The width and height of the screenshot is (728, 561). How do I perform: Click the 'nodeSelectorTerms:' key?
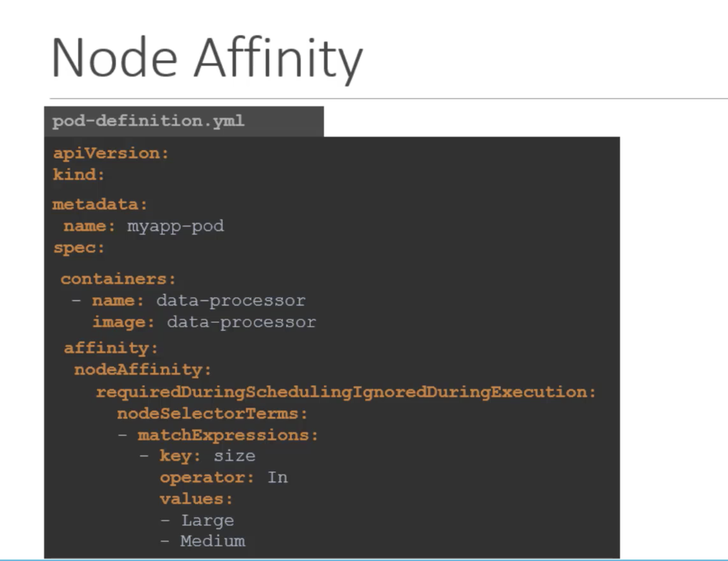212,414
